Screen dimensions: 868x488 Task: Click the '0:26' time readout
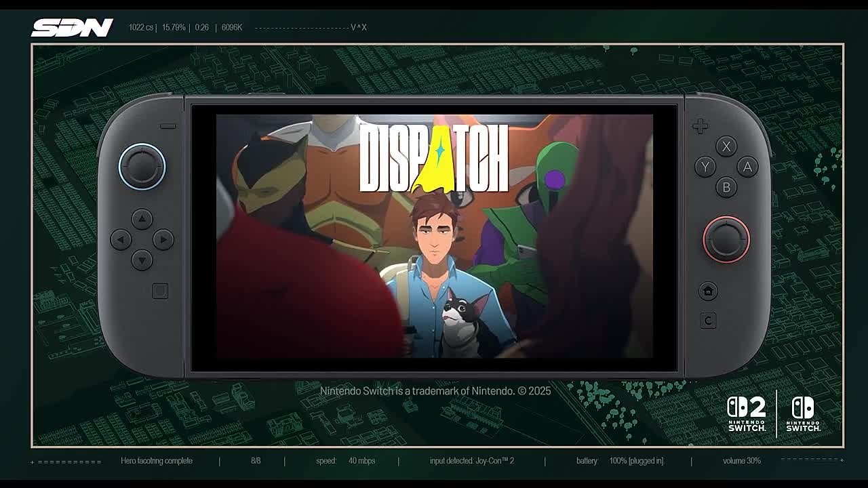point(201,28)
